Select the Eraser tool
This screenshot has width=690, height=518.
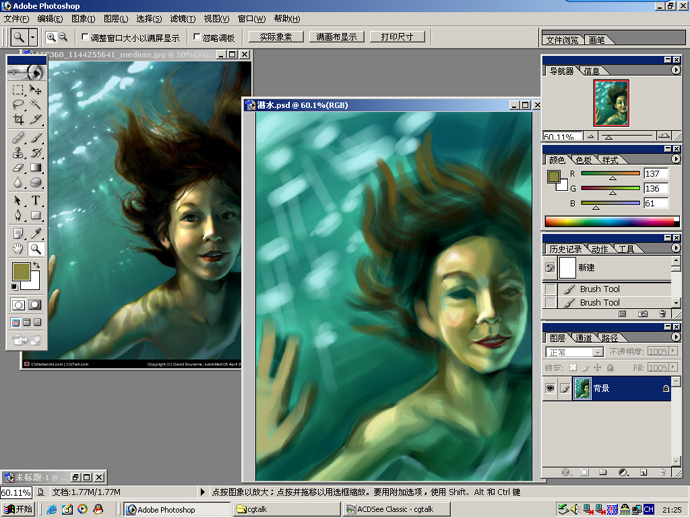18,168
